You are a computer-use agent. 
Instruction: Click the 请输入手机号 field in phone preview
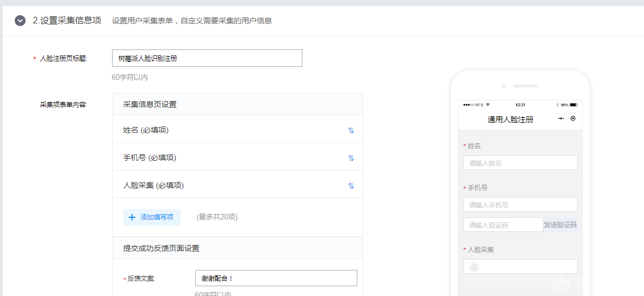coord(521,205)
